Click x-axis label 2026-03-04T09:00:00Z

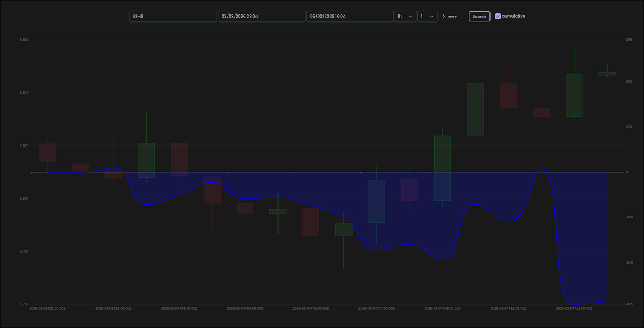442,309
